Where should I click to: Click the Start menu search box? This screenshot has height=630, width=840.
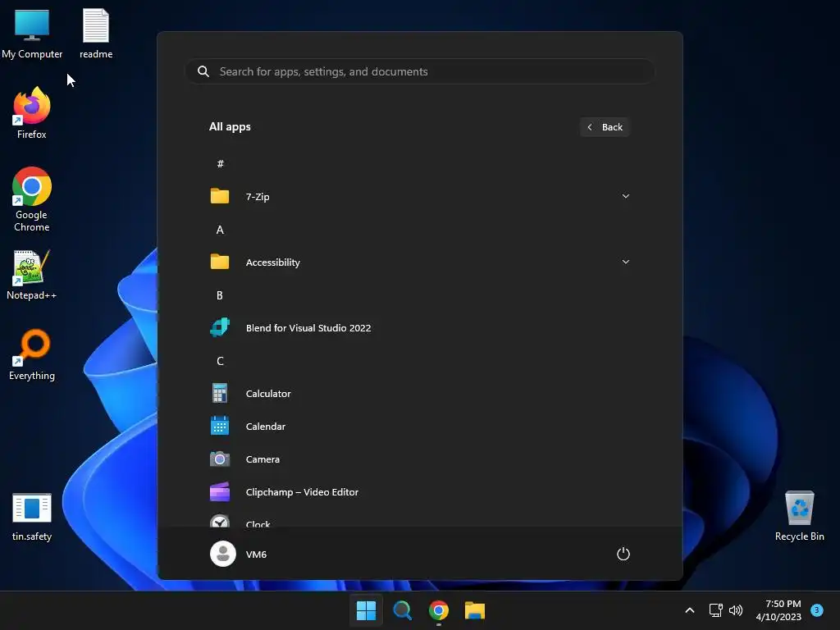(x=420, y=71)
